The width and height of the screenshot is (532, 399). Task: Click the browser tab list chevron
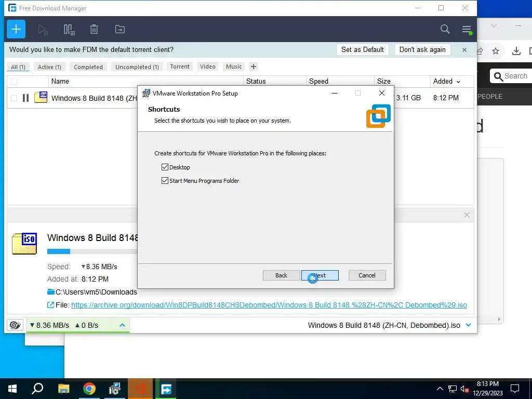click(x=494, y=25)
